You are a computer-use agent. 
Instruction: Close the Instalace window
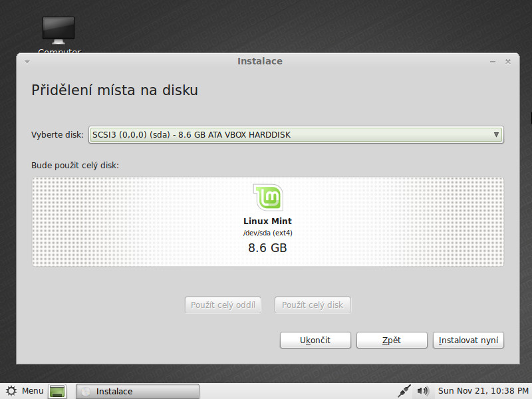coord(508,62)
